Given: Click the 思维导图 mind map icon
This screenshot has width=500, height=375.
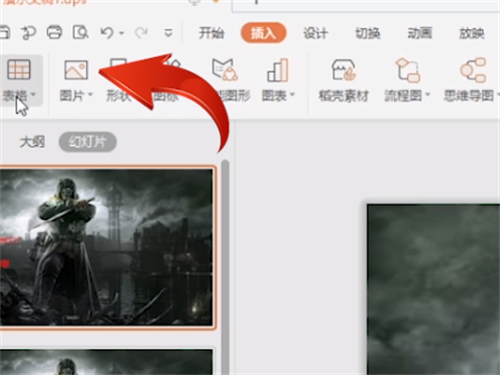Looking at the screenshot, I should [473, 70].
